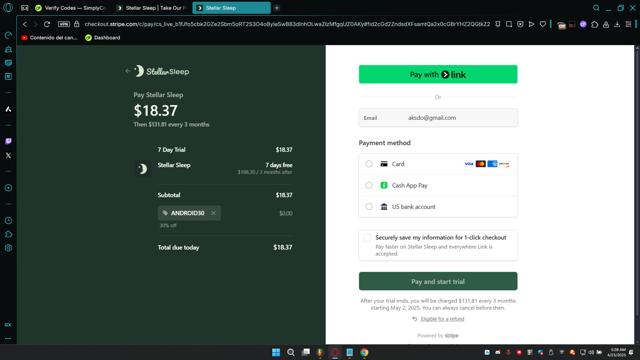640x360 pixels.
Task: Go back to the previous page
Action: 25,24
